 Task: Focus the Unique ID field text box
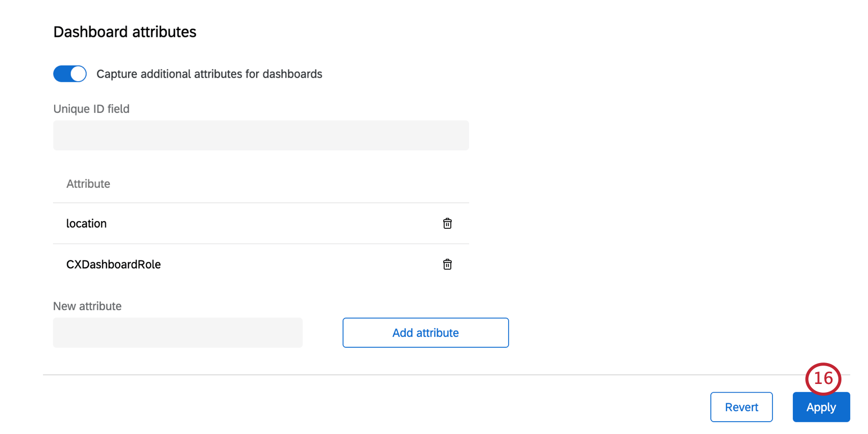(x=261, y=135)
